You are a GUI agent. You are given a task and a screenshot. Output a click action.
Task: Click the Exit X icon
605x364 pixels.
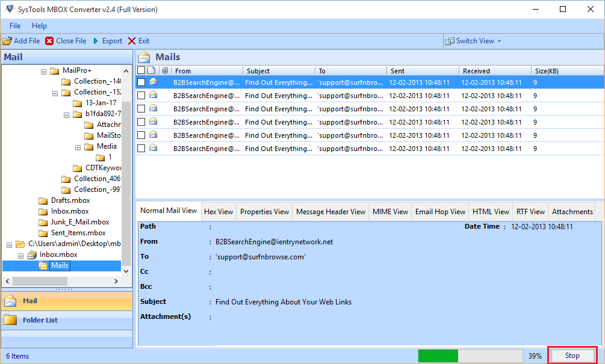(132, 41)
